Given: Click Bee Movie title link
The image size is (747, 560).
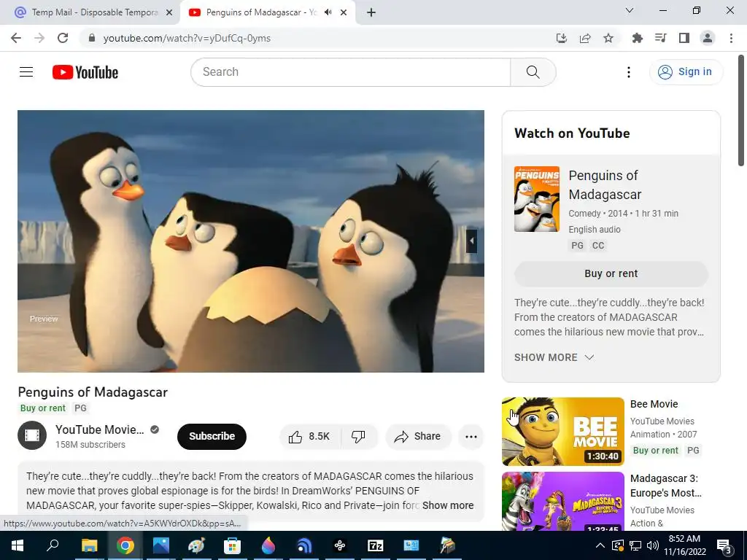Looking at the screenshot, I should (654, 404).
